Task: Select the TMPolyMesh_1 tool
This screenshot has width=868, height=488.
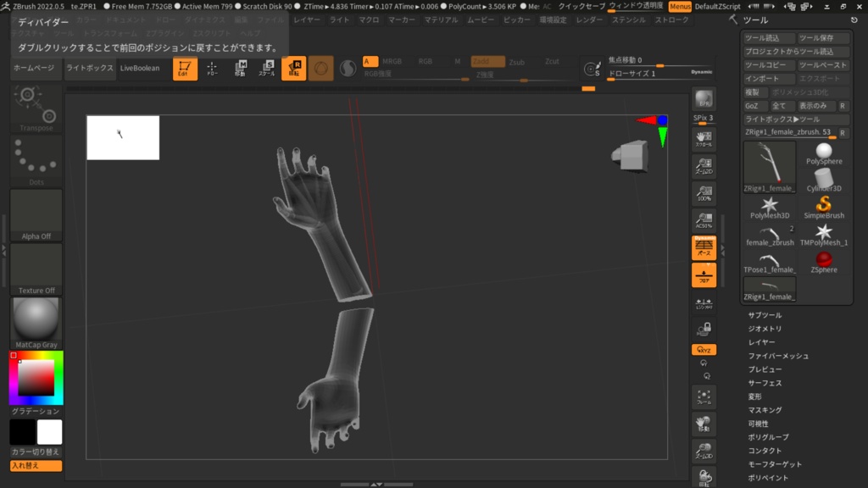Action: pos(824,236)
